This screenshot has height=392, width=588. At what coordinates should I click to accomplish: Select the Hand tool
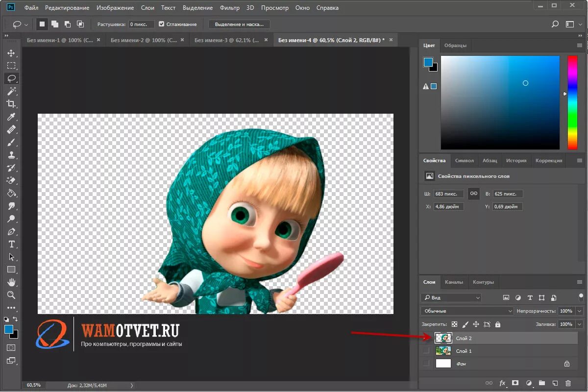point(11,282)
